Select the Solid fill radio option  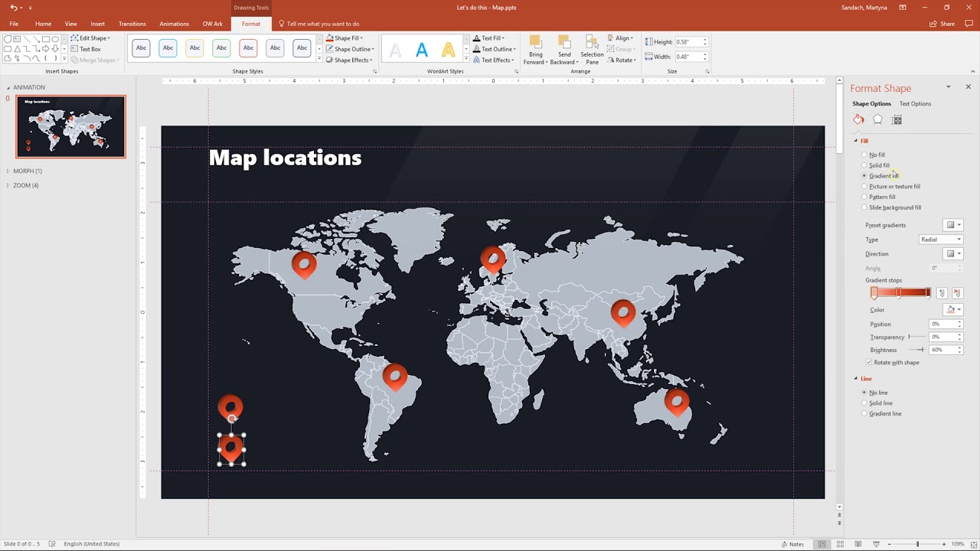[x=864, y=165]
